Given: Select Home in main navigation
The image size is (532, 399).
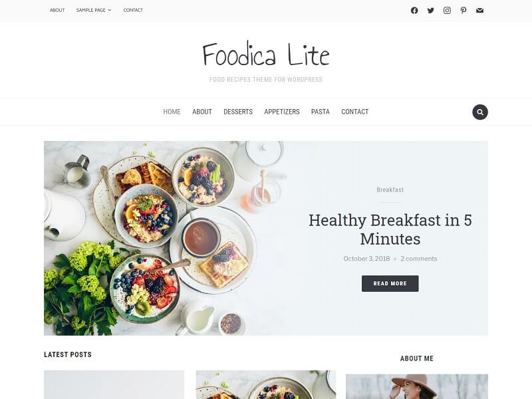Looking at the screenshot, I should click(172, 112).
